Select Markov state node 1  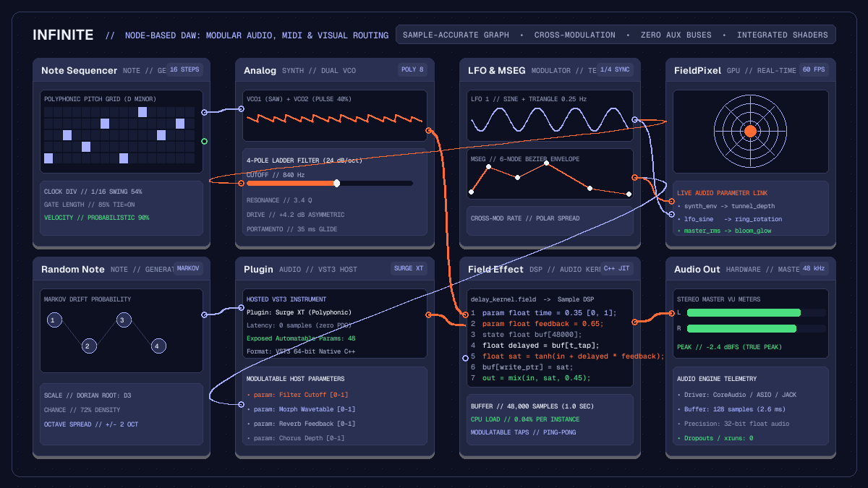coord(54,320)
